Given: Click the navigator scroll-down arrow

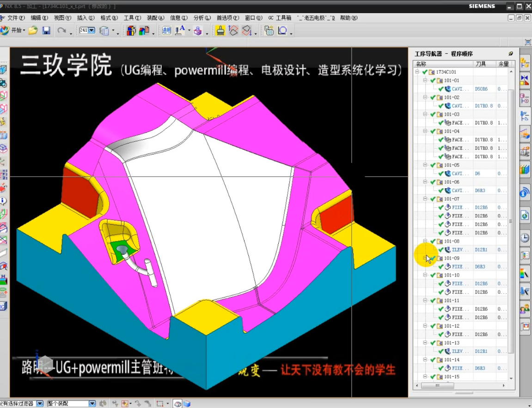Looking at the screenshot, I should (x=511, y=378).
